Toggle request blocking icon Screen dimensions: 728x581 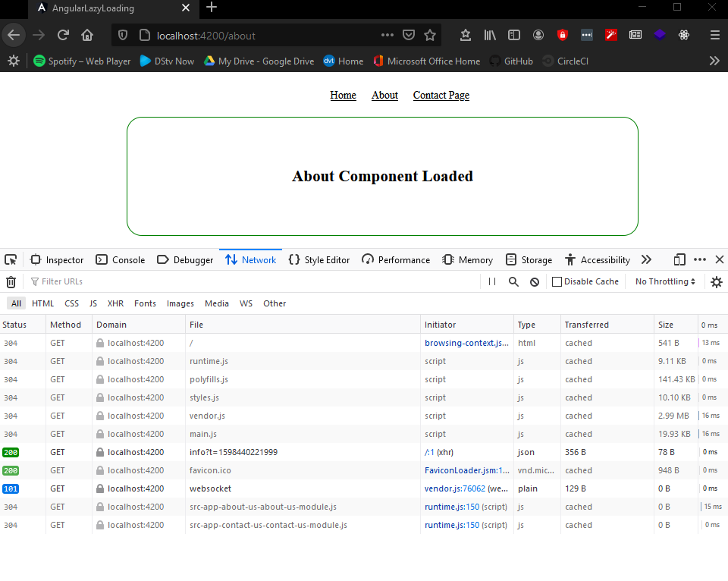(535, 281)
